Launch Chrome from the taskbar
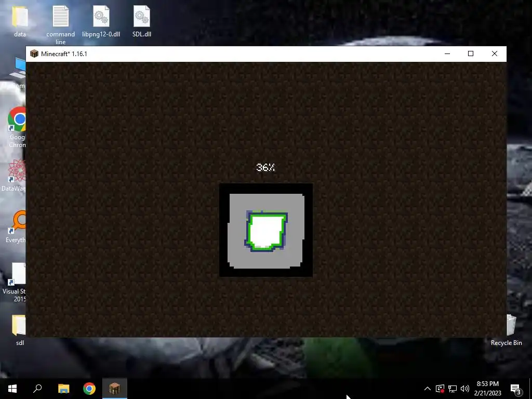This screenshot has height=399, width=532. coord(89,389)
